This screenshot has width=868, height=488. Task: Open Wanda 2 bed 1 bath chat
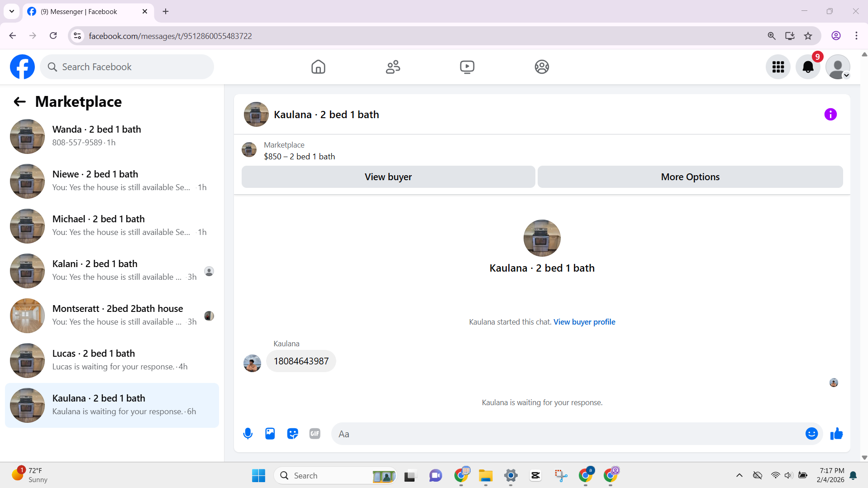click(112, 136)
